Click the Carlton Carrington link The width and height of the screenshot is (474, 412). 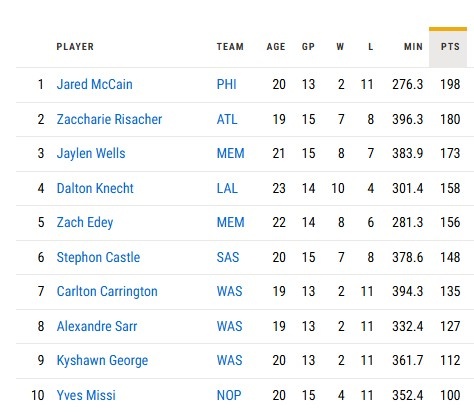[107, 292]
